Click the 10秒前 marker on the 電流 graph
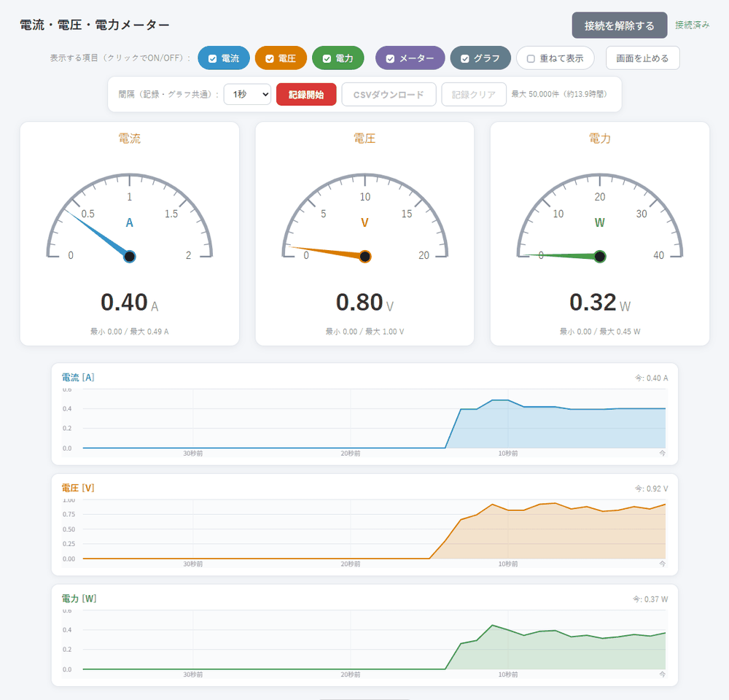This screenshot has width=729, height=700. (507, 453)
